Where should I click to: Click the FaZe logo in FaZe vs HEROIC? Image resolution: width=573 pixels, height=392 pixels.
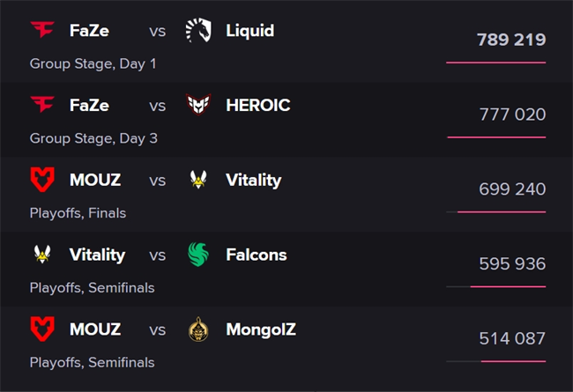[x=42, y=105]
